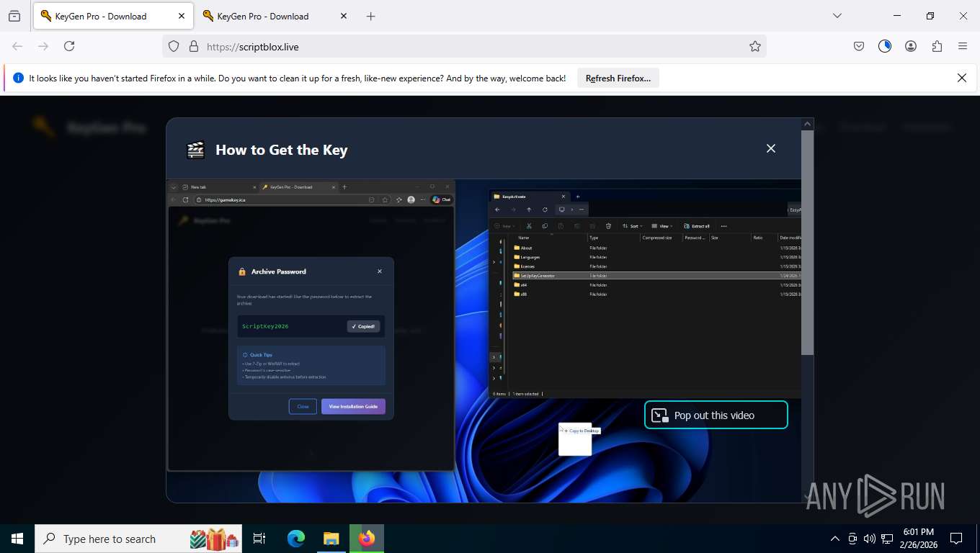This screenshot has height=553, width=980.
Task: Open network status tray icon
Action: (x=887, y=539)
